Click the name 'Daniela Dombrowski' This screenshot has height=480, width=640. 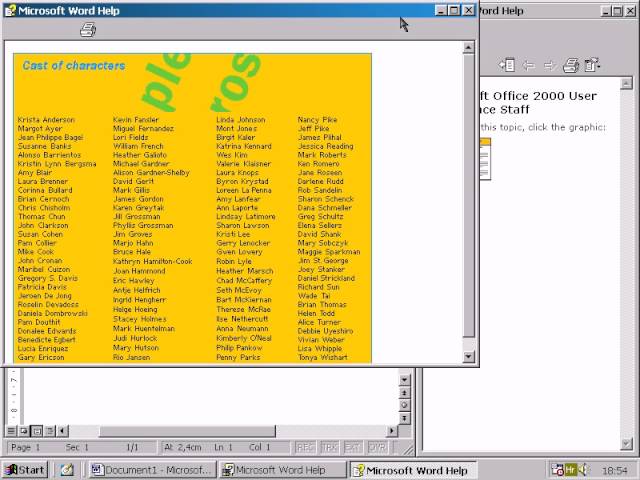53,313
